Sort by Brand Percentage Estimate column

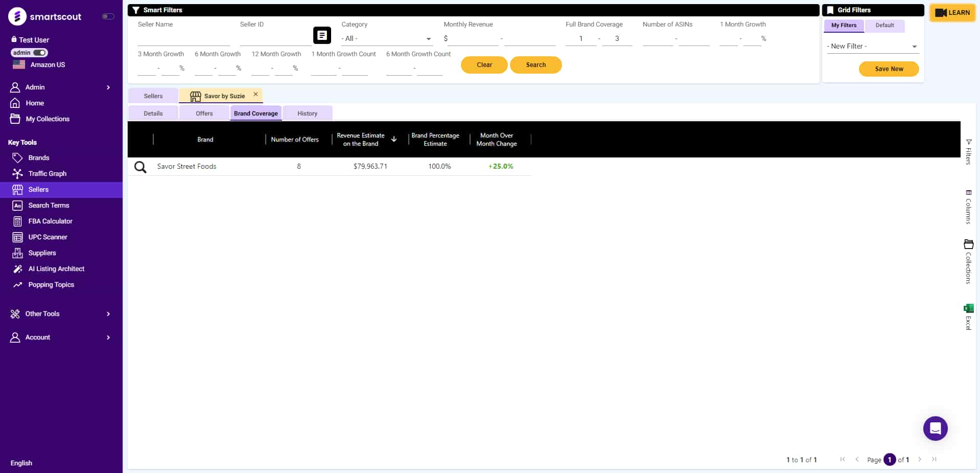pos(435,140)
